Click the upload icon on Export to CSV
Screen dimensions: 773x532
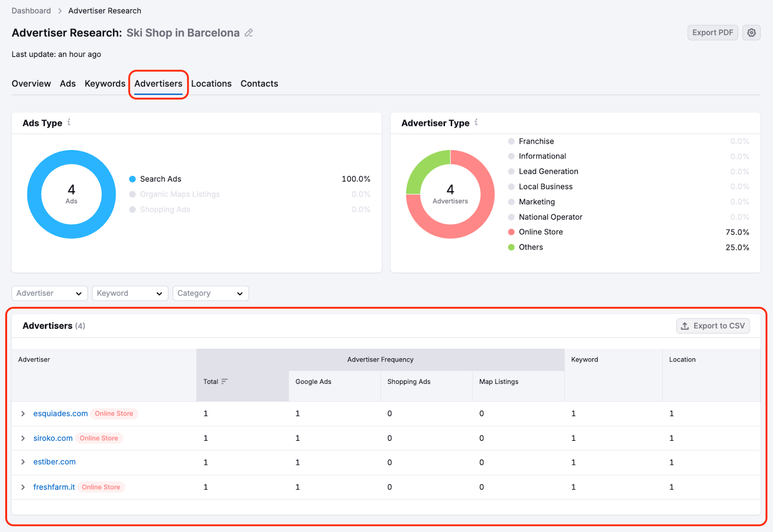click(685, 325)
